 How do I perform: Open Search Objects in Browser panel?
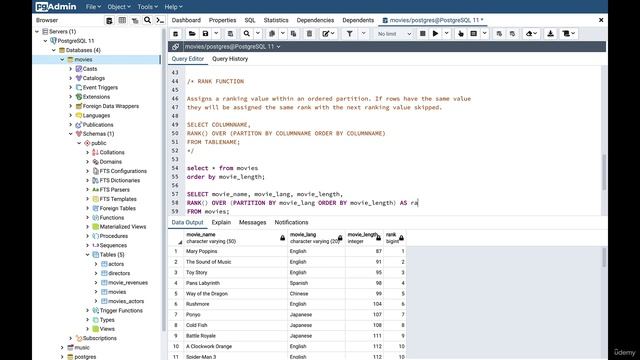[x=147, y=20]
